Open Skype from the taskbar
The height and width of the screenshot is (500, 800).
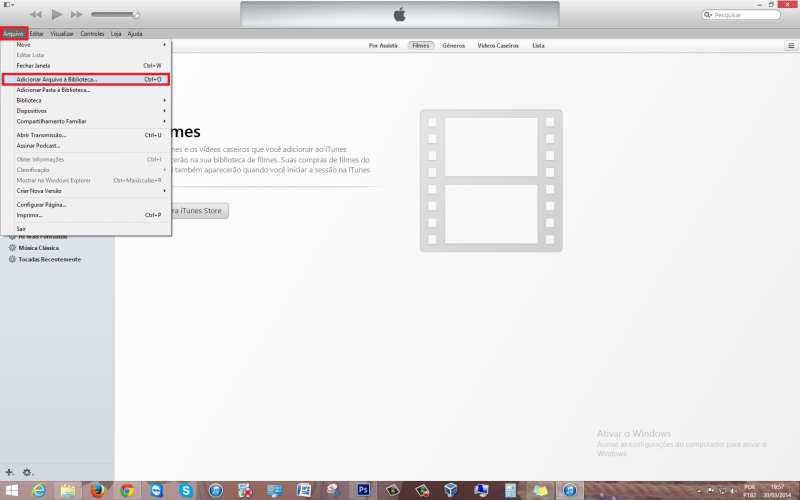[x=186, y=490]
